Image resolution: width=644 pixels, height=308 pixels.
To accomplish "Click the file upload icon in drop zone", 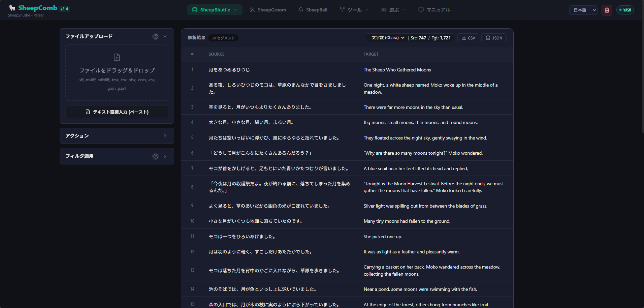I will click(x=117, y=57).
